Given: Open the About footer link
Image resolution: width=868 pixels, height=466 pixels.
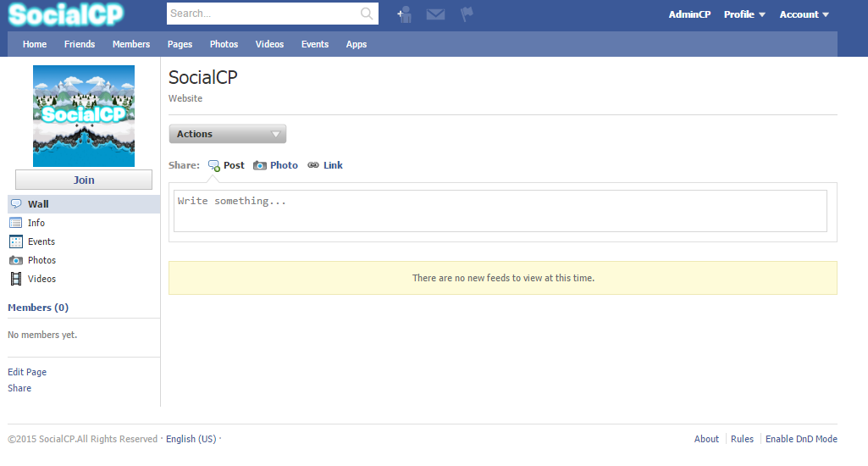Looking at the screenshot, I should pos(706,439).
